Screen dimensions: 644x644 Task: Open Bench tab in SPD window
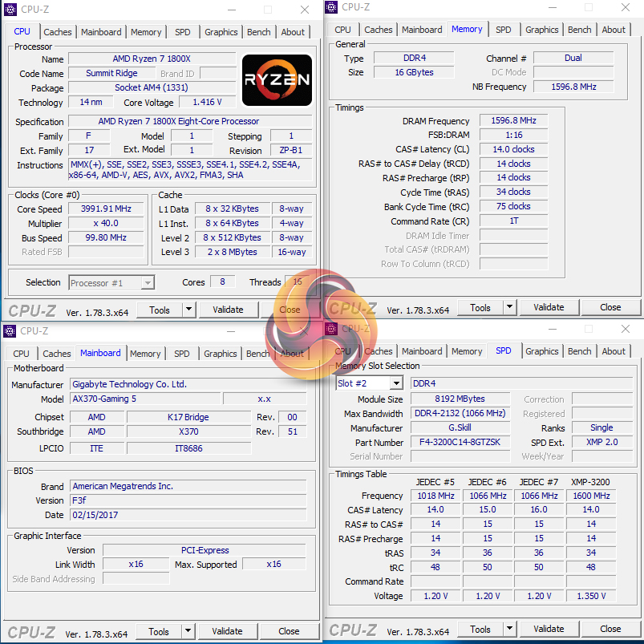pos(580,351)
